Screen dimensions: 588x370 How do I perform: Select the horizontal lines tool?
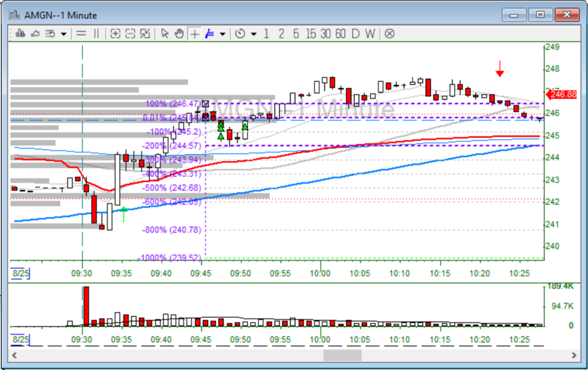pos(81,34)
